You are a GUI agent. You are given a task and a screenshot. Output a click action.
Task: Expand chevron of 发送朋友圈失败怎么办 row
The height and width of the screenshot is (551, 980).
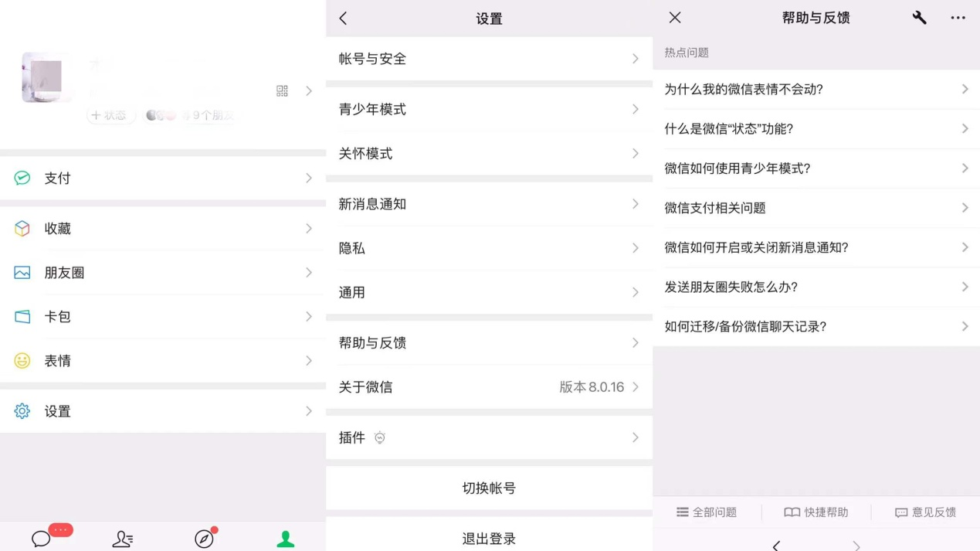click(x=965, y=287)
